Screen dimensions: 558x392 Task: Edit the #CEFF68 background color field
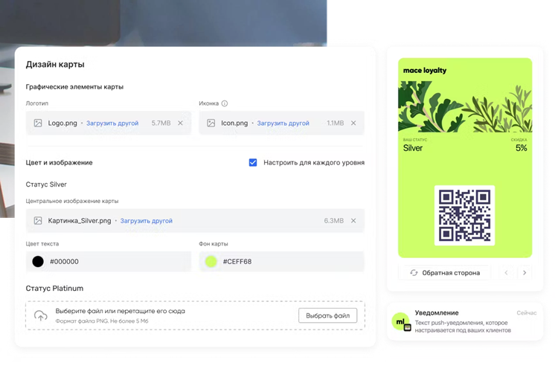click(x=290, y=262)
